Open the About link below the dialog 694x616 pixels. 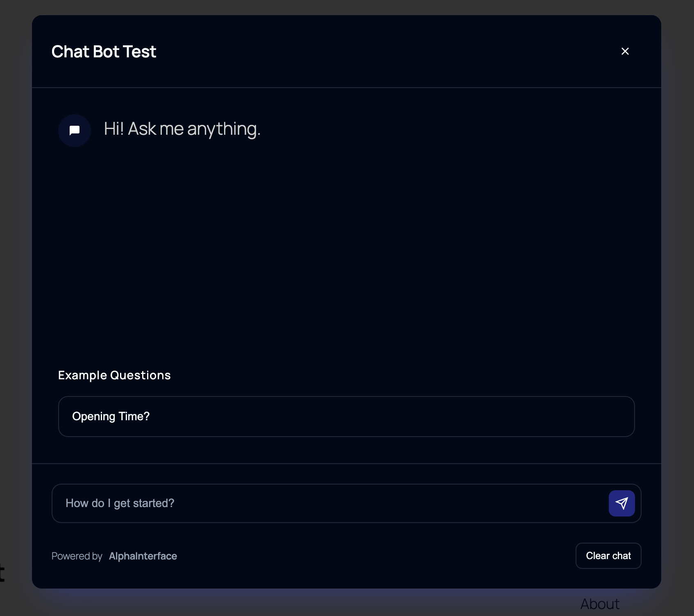[x=600, y=604]
